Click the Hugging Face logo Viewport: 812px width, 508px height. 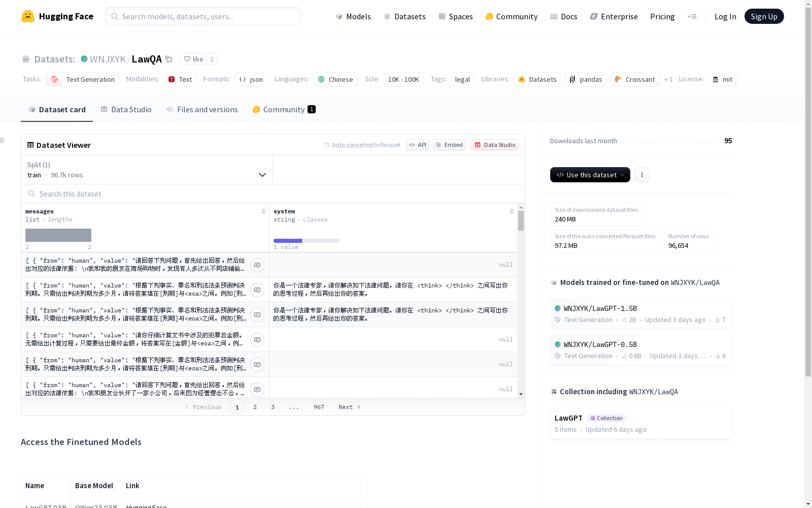[57, 16]
